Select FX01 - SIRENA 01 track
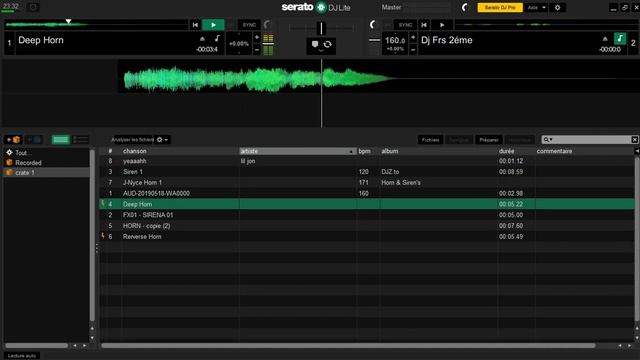Image resolution: width=640 pixels, height=360 pixels. [x=367, y=215]
